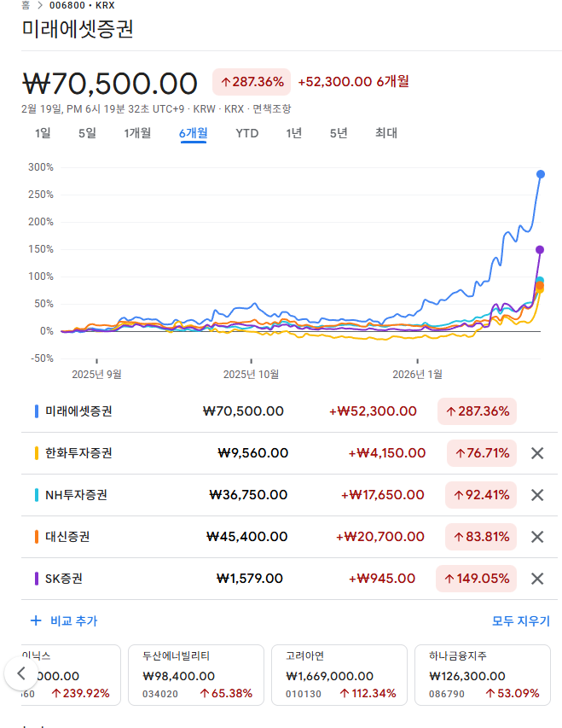The height and width of the screenshot is (728, 562).
Task: Click the plus icon for 비교 추가
Action: (x=36, y=621)
